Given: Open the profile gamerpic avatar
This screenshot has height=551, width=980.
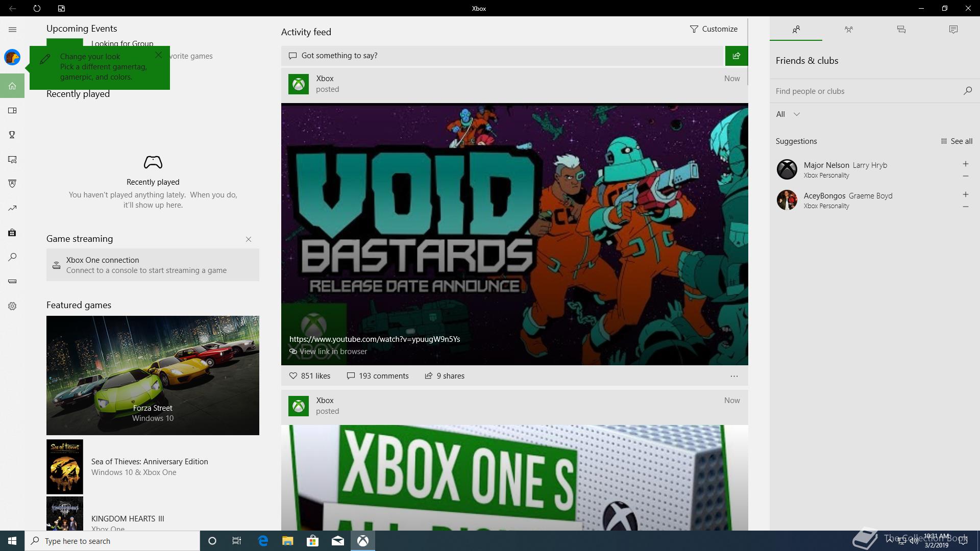Looking at the screenshot, I should click(12, 57).
